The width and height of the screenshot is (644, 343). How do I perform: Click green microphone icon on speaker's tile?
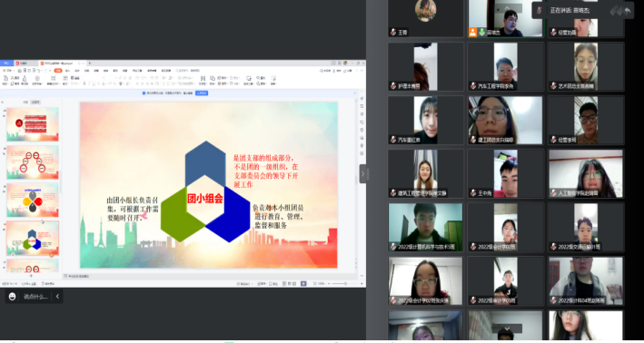(482, 32)
